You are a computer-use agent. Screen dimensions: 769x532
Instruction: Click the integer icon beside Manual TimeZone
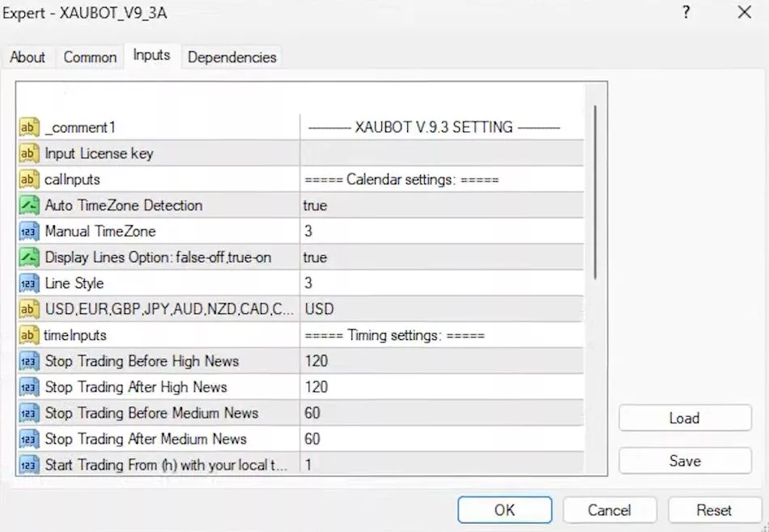point(29,231)
